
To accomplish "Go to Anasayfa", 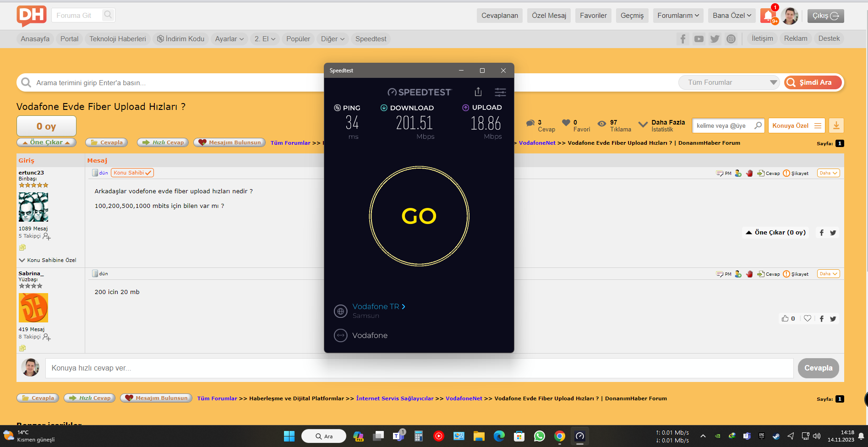I will tap(35, 39).
